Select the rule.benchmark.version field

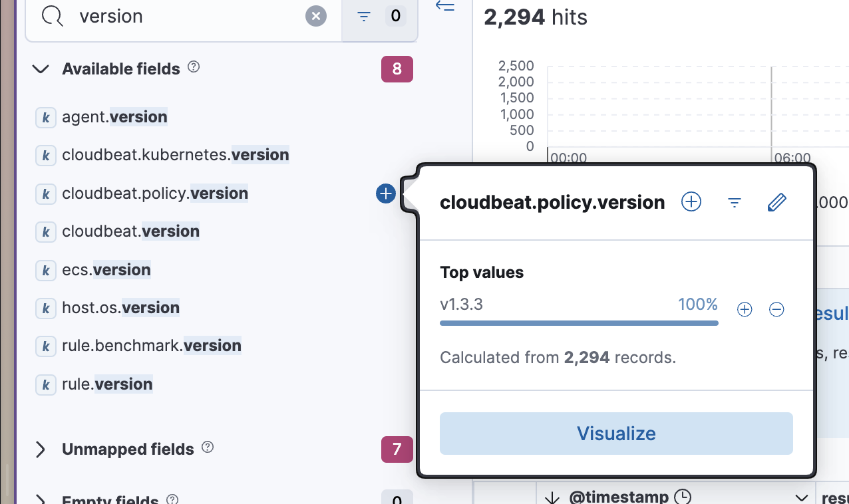point(151,345)
